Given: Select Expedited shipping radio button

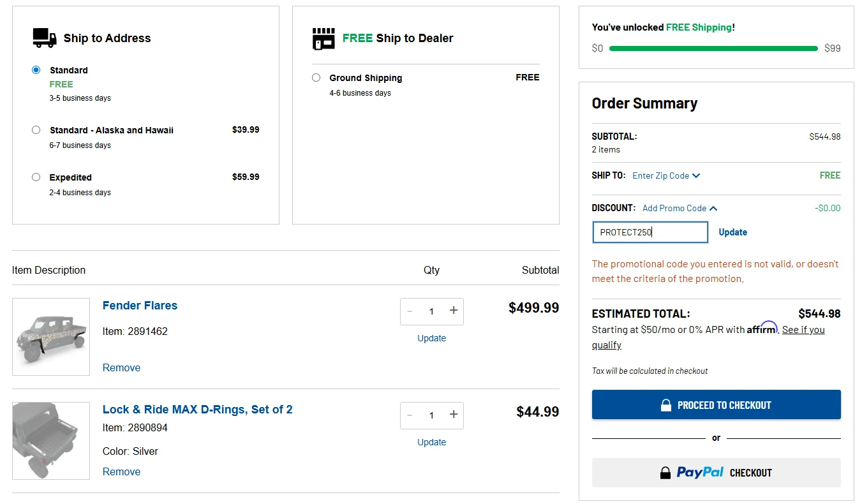Looking at the screenshot, I should tap(36, 177).
